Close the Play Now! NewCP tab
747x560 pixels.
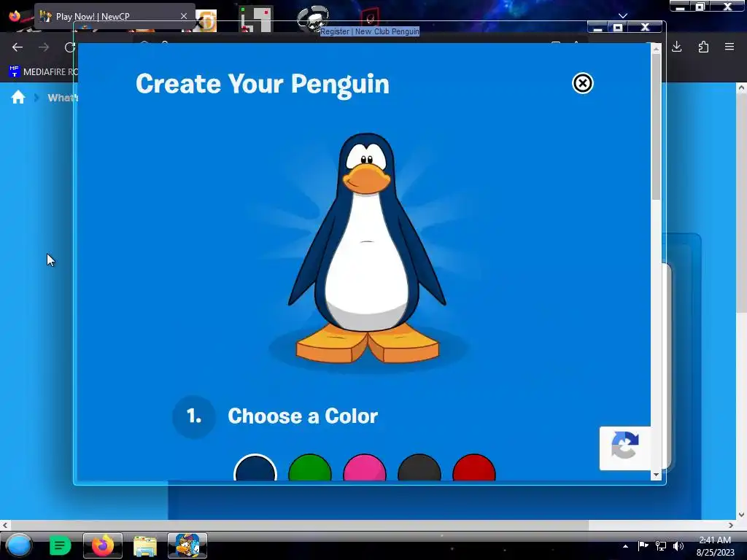(183, 16)
